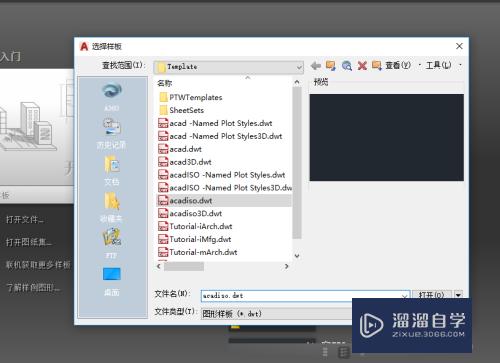Select the Tutorial-iMfg.dwt file
The image size is (500, 363).
[x=195, y=239]
